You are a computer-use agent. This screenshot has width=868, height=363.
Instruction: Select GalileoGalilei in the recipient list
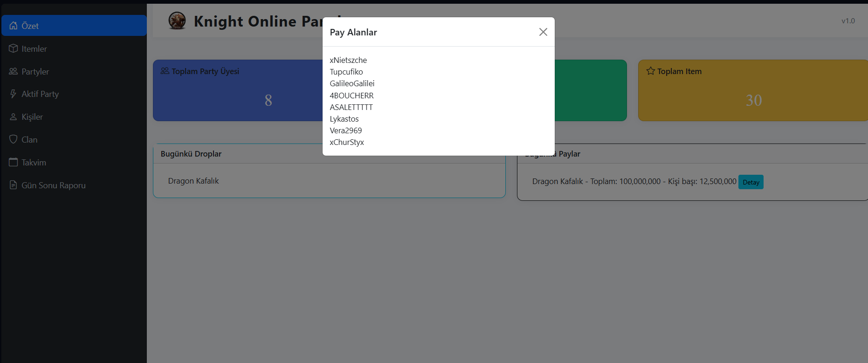point(352,83)
